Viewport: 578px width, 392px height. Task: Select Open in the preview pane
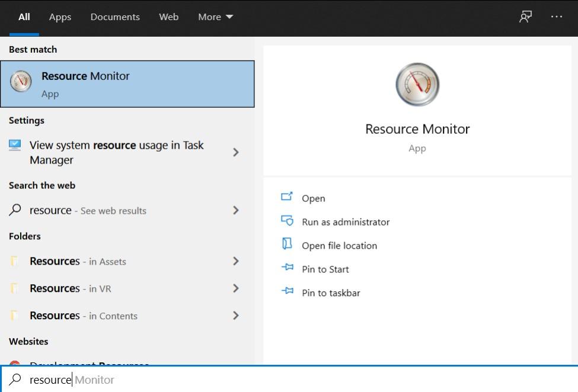tap(314, 198)
